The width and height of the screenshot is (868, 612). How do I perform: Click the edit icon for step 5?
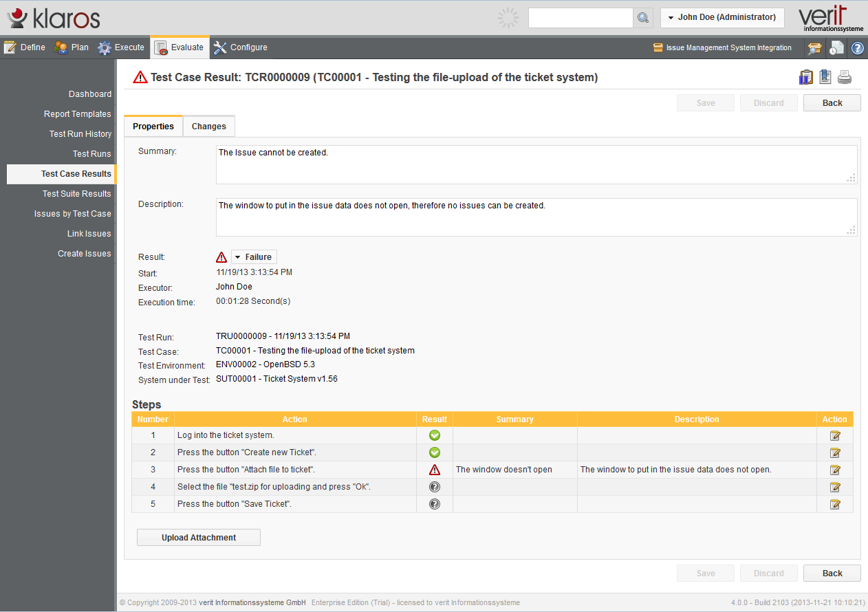(835, 504)
